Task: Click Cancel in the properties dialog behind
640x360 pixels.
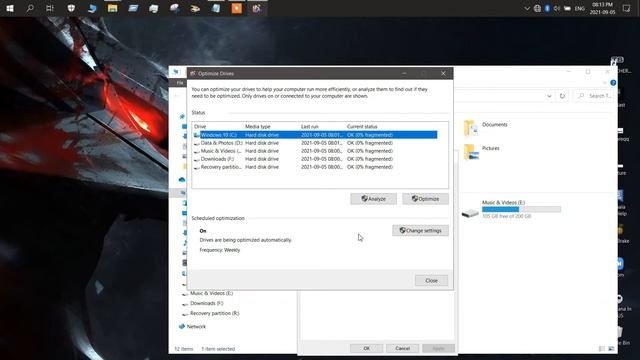Action: pyautogui.click(x=402, y=348)
